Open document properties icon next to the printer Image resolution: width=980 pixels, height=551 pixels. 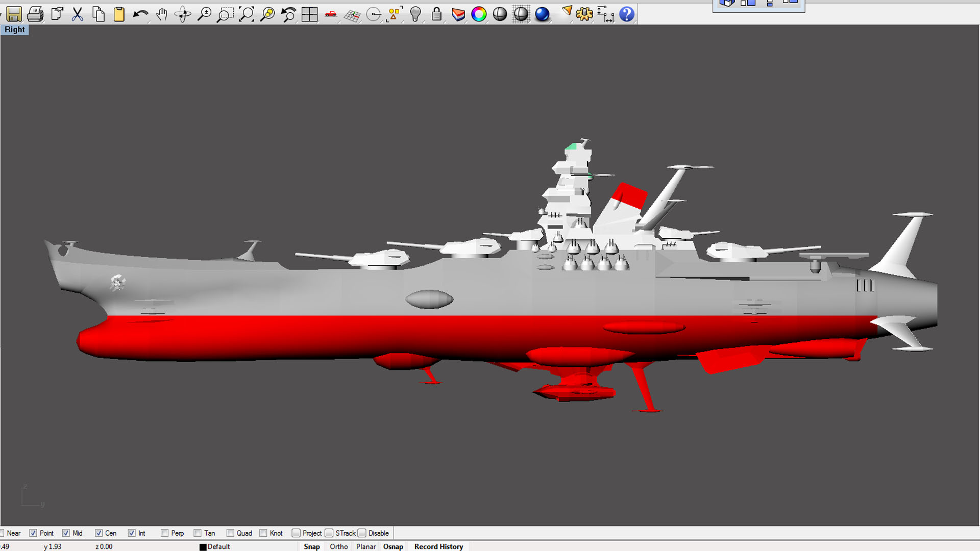(57, 14)
